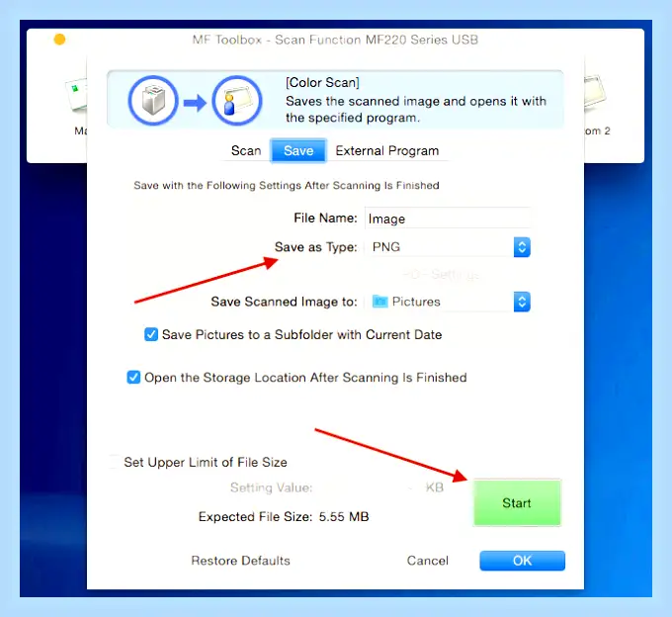Click the [Color Scan] heading text
The height and width of the screenshot is (617, 672).
coord(322,82)
